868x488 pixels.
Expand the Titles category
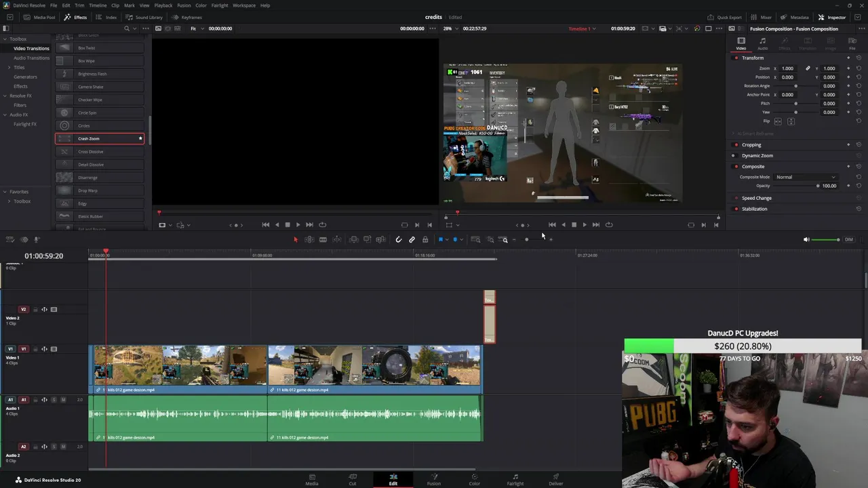[x=9, y=67]
